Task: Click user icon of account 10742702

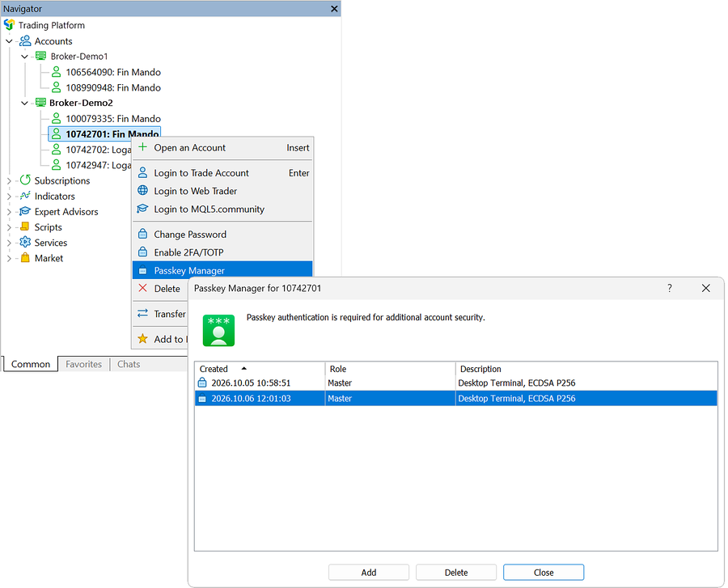Action: point(56,150)
